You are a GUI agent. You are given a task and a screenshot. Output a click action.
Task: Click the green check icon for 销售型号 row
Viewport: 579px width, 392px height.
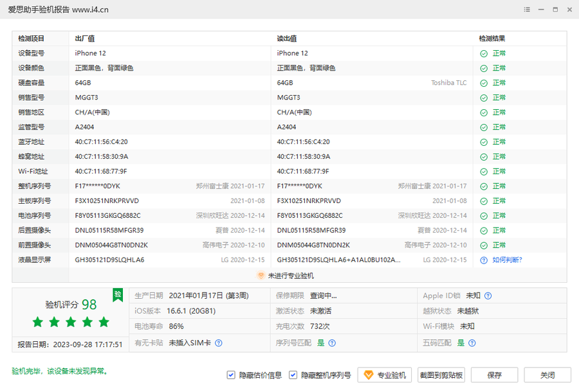484,98
